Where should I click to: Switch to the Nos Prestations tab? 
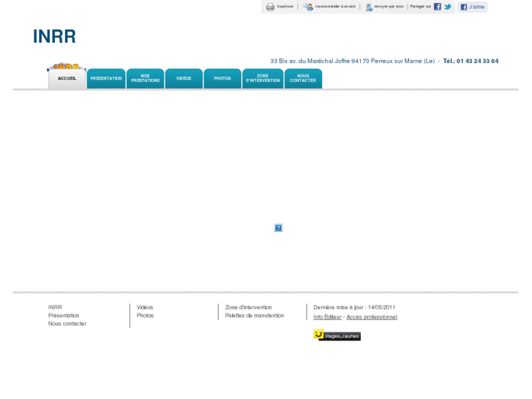click(145, 78)
